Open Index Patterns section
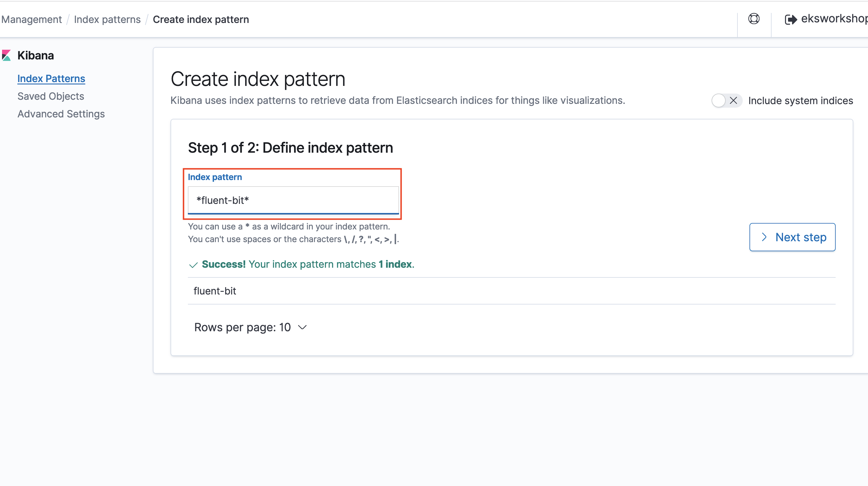868x486 pixels. pyautogui.click(x=51, y=78)
